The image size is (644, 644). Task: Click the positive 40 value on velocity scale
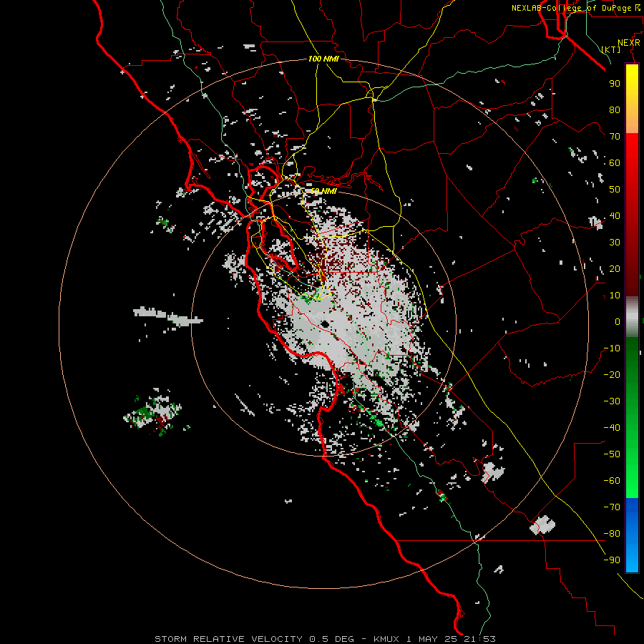pos(615,216)
